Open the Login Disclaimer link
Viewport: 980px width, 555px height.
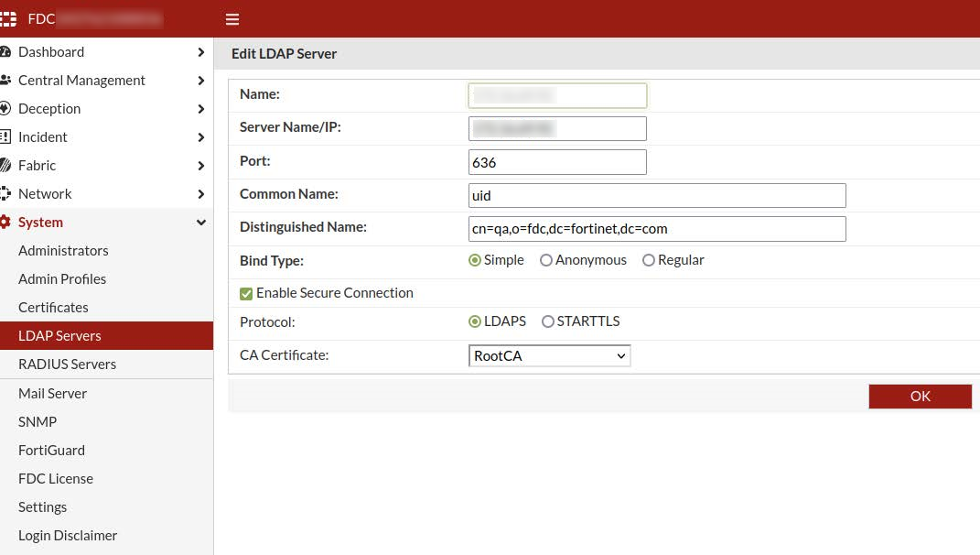pyautogui.click(x=68, y=536)
